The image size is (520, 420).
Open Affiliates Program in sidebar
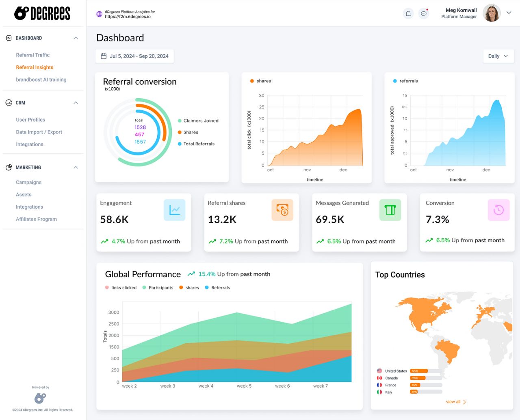click(37, 219)
